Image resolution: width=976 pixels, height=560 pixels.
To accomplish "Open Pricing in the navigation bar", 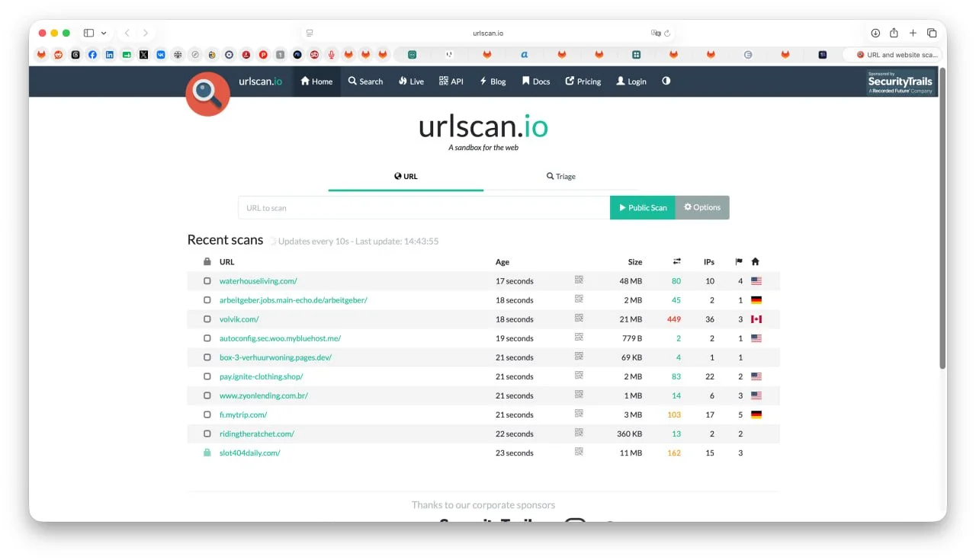I will 583,81.
